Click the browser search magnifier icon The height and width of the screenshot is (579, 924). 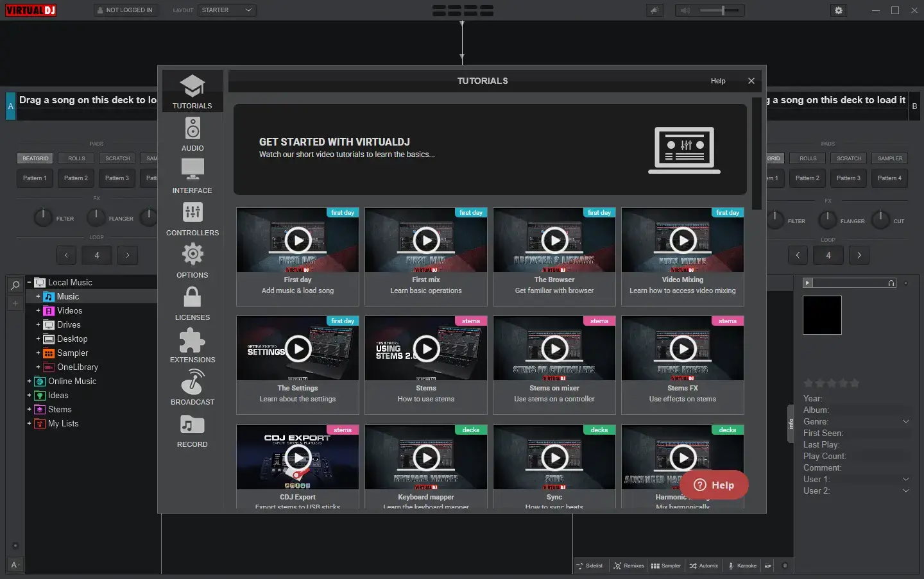(15, 285)
